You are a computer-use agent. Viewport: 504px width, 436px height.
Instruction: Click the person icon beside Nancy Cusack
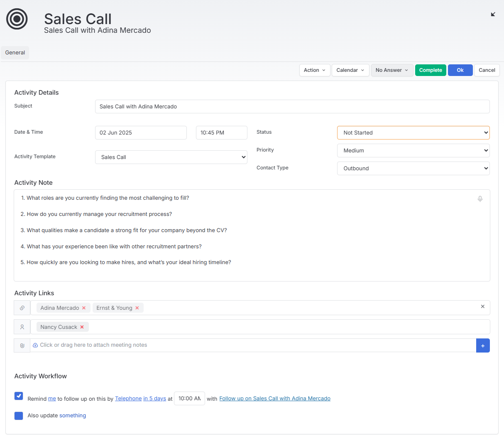point(22,327)
